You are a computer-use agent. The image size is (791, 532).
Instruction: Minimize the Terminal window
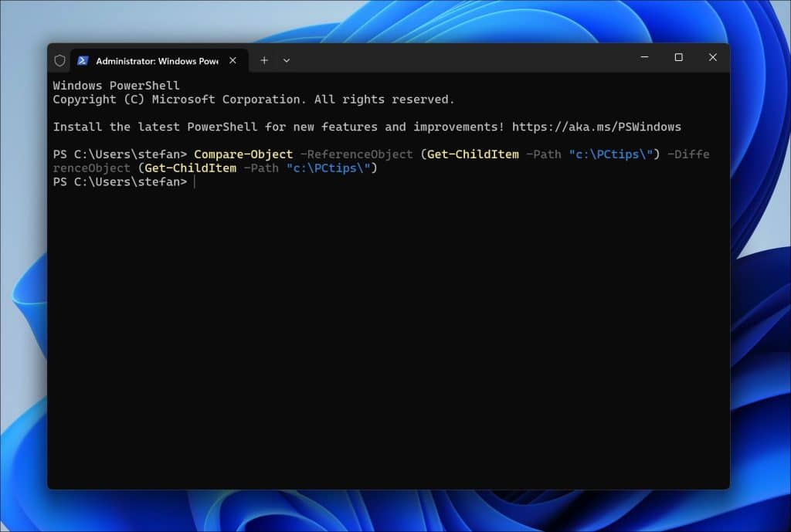pyautogui.click(x=644, y=57)
